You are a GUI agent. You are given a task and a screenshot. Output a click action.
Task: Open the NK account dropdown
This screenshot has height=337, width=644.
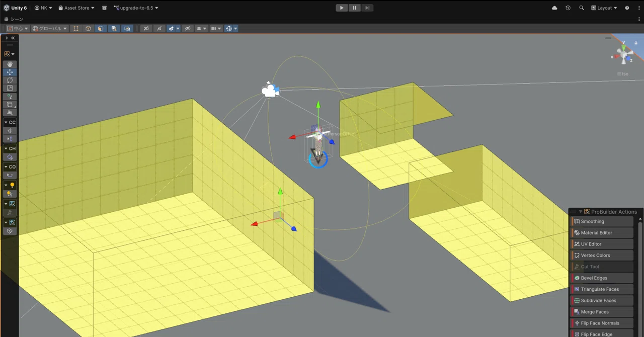click(x=43, y=8)
